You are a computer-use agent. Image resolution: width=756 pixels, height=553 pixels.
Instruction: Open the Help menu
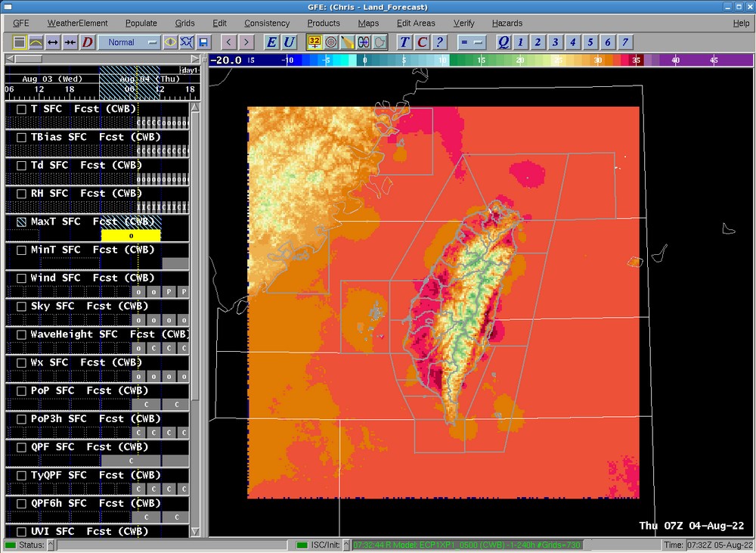click(741, 23)
